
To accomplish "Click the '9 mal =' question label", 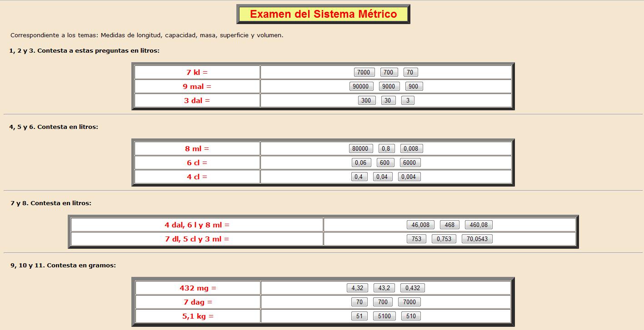I will tap(197, 86).
